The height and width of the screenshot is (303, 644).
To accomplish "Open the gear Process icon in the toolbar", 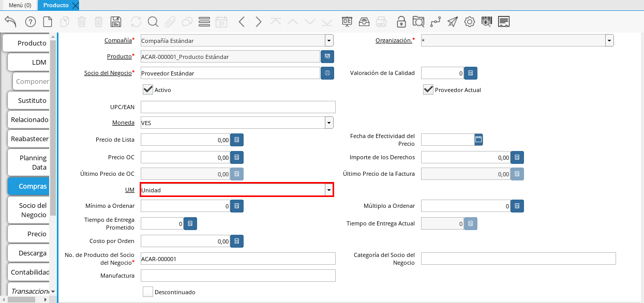I will click(x=469, y=22).
